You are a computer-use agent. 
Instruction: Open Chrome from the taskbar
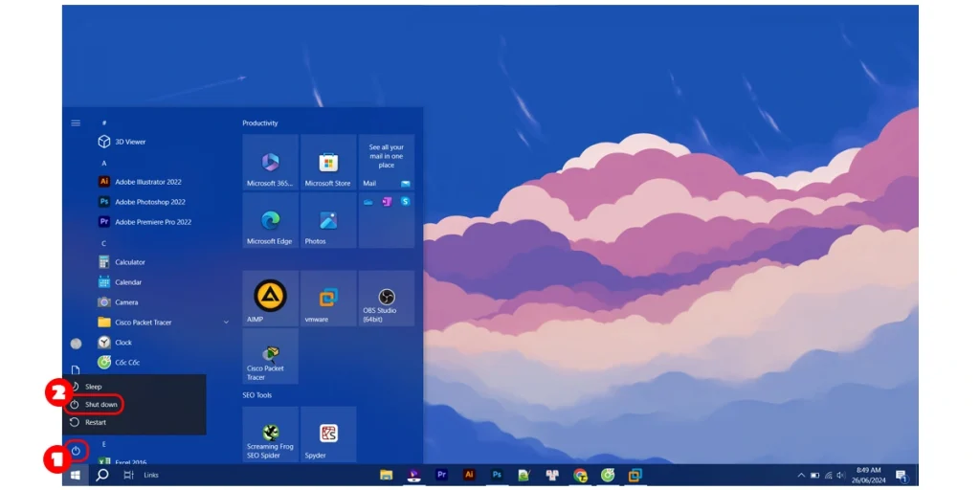[580, 475]
